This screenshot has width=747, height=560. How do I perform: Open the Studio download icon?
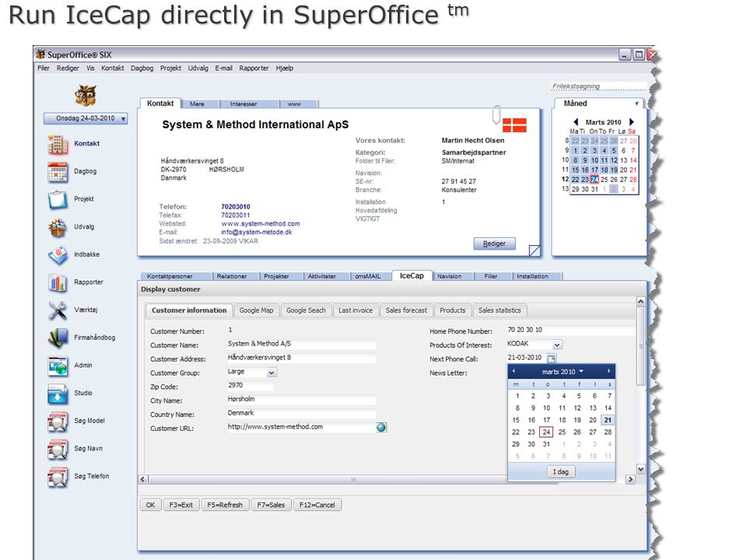58,394
